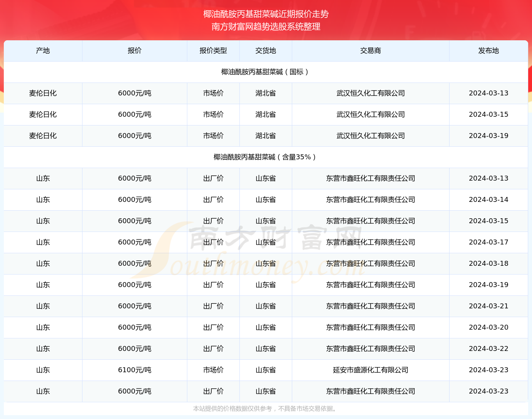Click 市场价 in the 麦伦日化 2024-03-15 row
532x419 pixels.
pos(213,114)
